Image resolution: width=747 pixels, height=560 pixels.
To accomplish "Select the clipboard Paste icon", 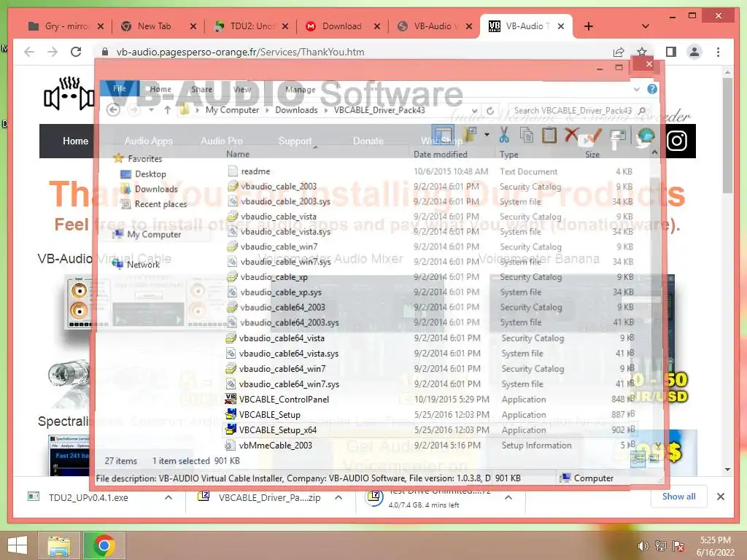I will pyautogui.click(x=549, y=135).
